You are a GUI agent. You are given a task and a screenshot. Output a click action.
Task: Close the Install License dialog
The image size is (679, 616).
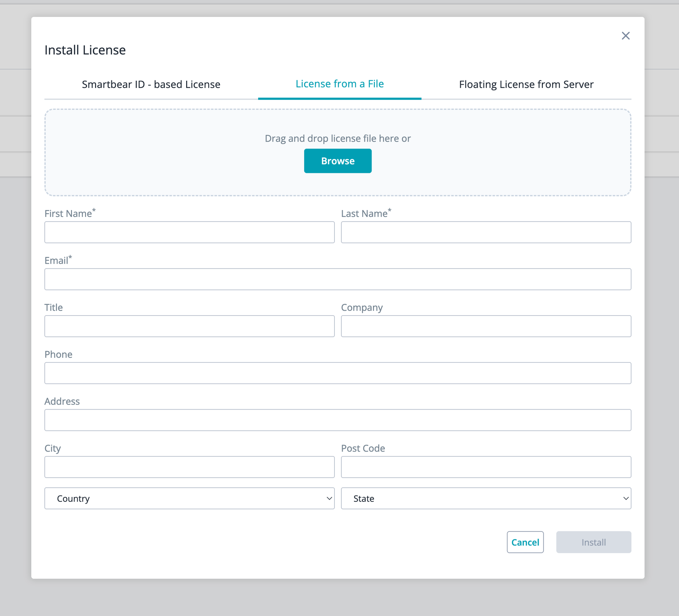click(625, 36)
